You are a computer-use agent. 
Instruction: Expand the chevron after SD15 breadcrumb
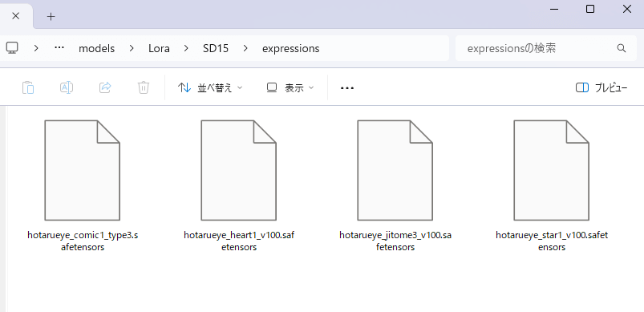point(245,48)
